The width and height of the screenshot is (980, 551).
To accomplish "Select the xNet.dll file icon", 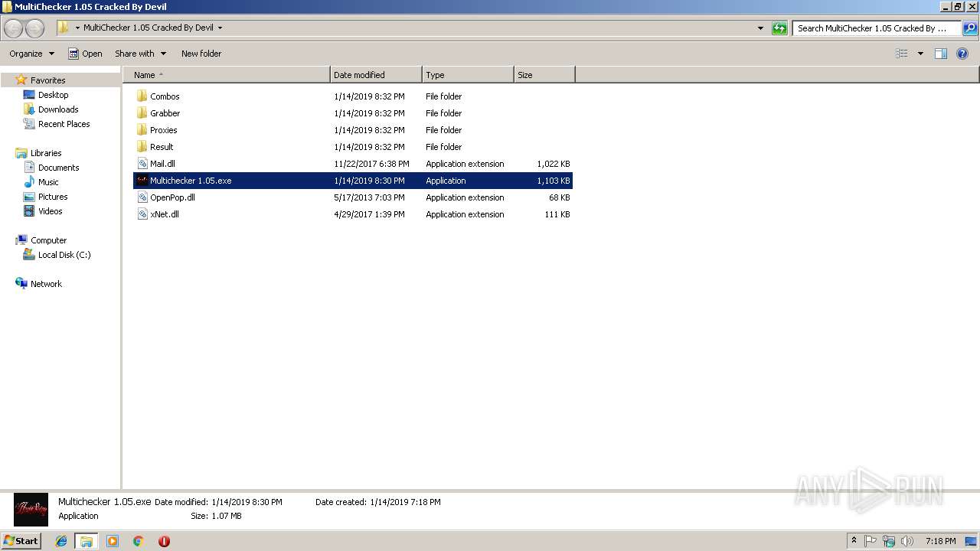I will 142,214.
